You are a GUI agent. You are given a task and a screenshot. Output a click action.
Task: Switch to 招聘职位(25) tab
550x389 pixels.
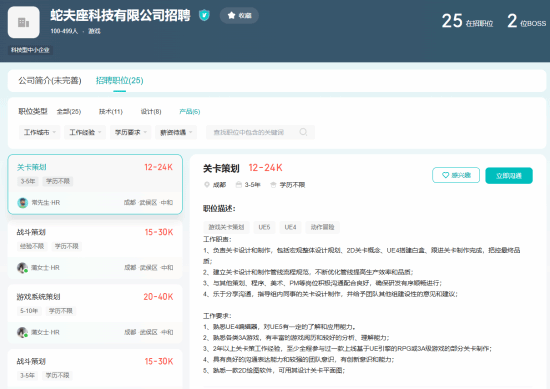120,81
